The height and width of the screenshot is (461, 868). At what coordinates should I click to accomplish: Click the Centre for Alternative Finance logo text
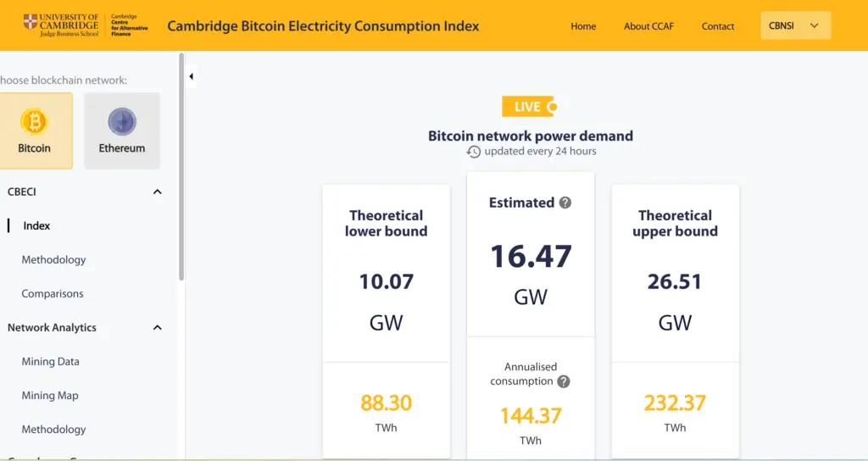tap(129, 25)
